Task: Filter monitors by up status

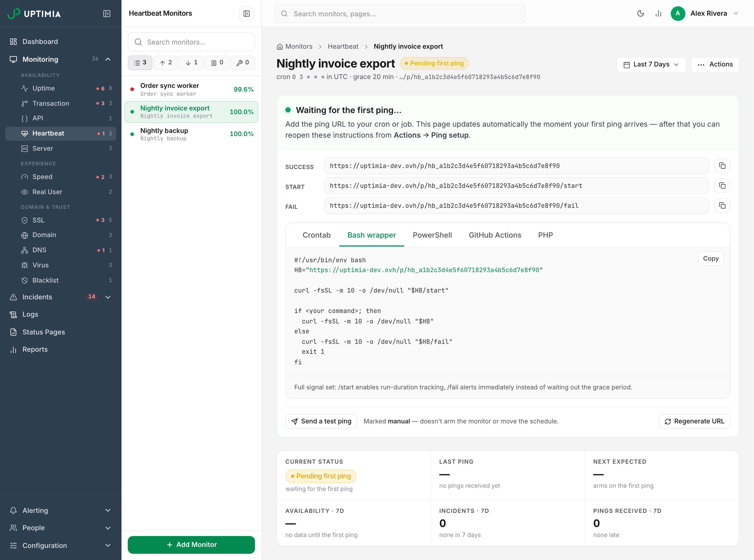Action: tap(166, 63)
